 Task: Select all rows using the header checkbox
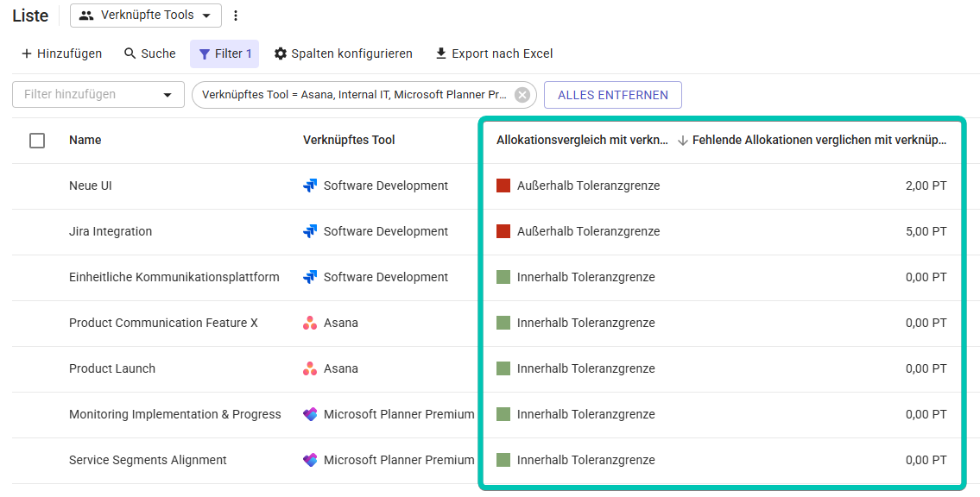[36, 140]
